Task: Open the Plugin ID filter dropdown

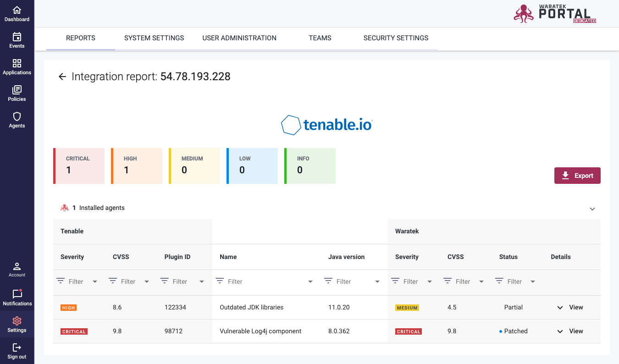Action: click(202, 281)
